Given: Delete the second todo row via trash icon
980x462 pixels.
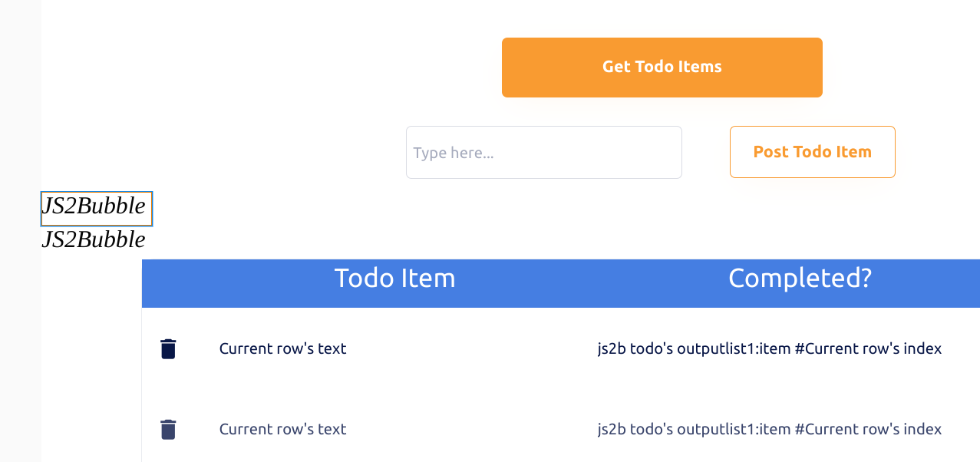Looking at the screenshot, I should [x=168, y=429].
